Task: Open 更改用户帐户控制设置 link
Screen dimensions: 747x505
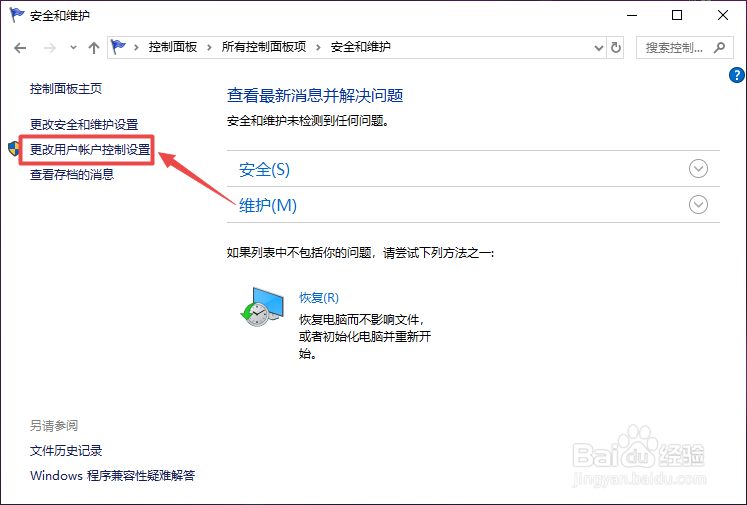Action: (90, 150)
